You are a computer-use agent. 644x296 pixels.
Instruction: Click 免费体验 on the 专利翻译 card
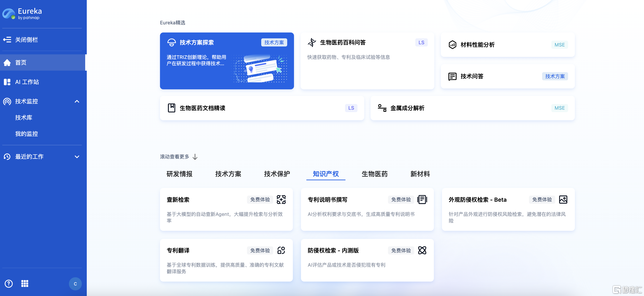point(260,250)
